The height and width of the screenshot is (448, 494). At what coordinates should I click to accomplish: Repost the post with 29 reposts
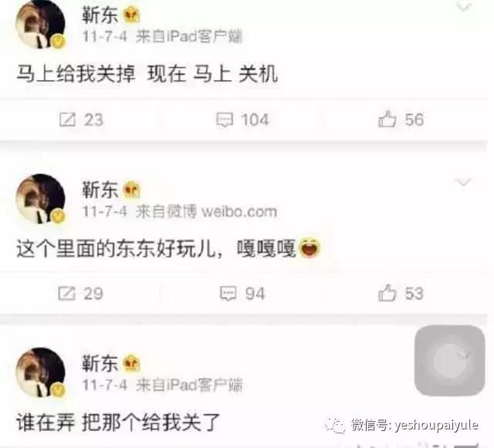tap(80, 294)
